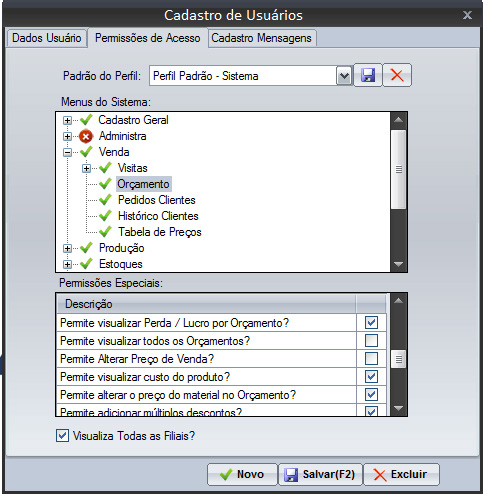Switch to the Dados Usuário tab
The height and width of the screenshot is (498, 494).
[x=47, y=38]
